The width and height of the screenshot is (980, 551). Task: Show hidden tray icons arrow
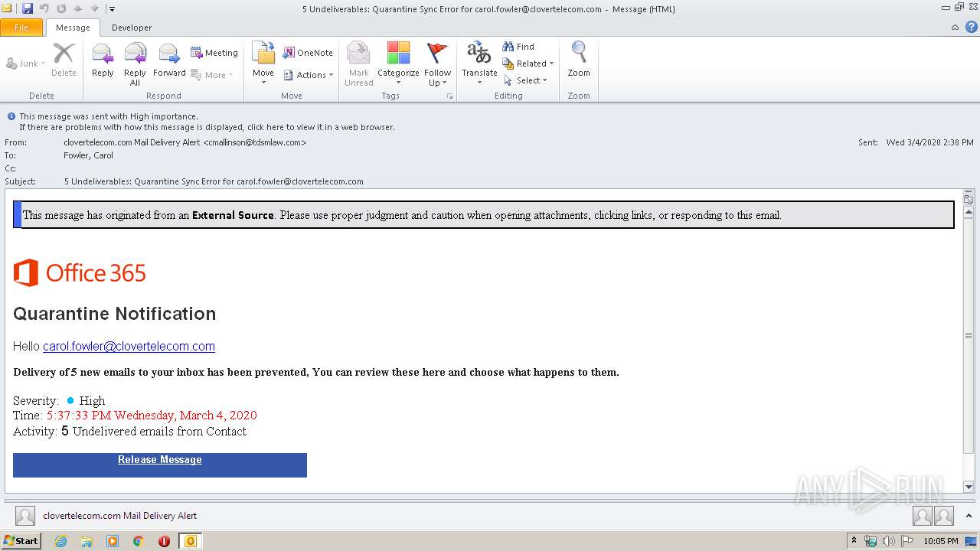coord(854,541)
